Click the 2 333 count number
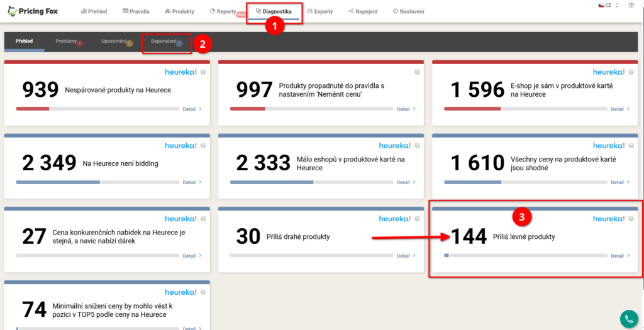Screen dimensions: 644x330 click(263, 163)
